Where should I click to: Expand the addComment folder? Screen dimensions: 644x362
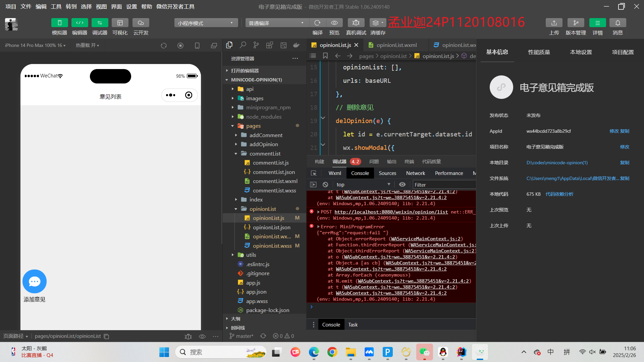(265, 135)
